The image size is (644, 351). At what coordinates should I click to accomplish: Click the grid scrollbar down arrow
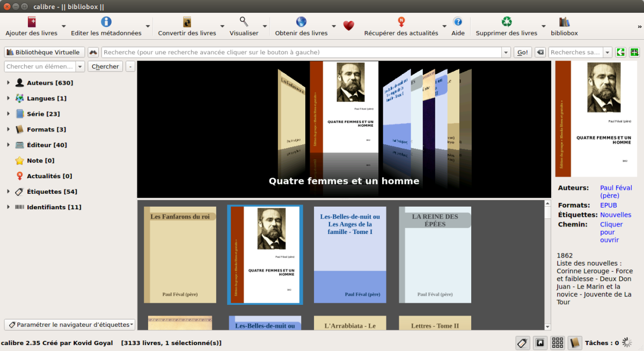547,327
